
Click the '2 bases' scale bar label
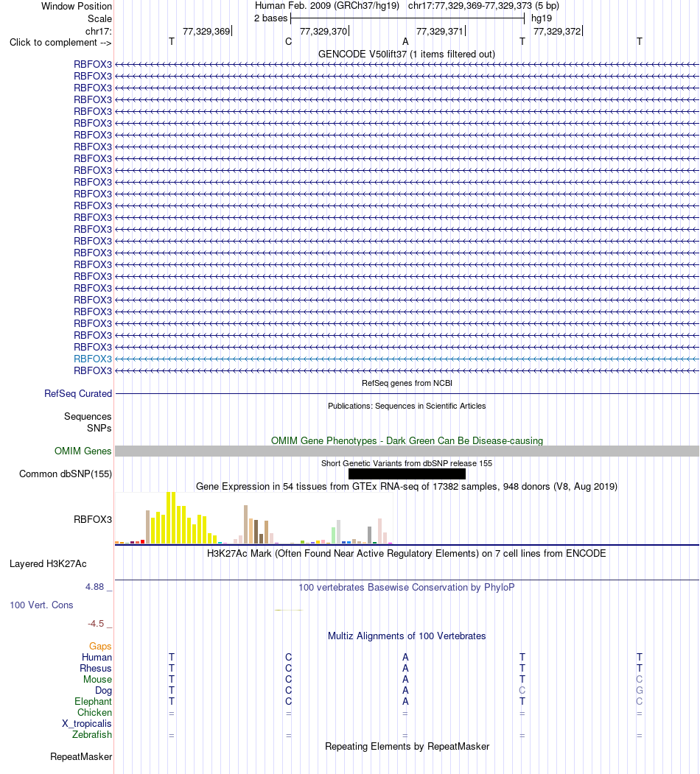(x=270, y=18)
